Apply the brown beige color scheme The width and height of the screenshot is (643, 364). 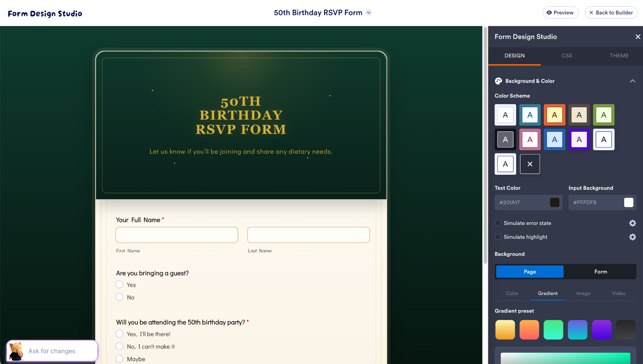579,115
